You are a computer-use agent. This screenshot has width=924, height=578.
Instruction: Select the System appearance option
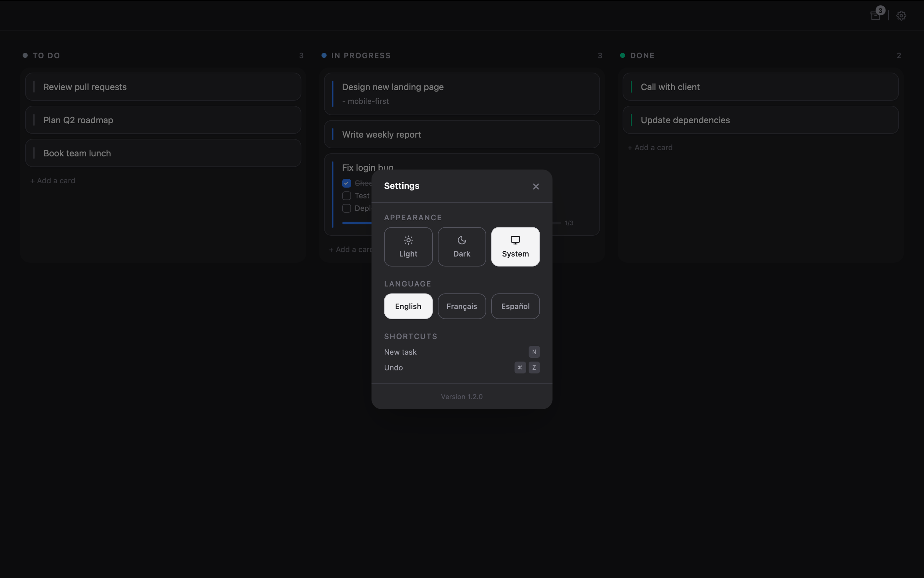[515, 247]
